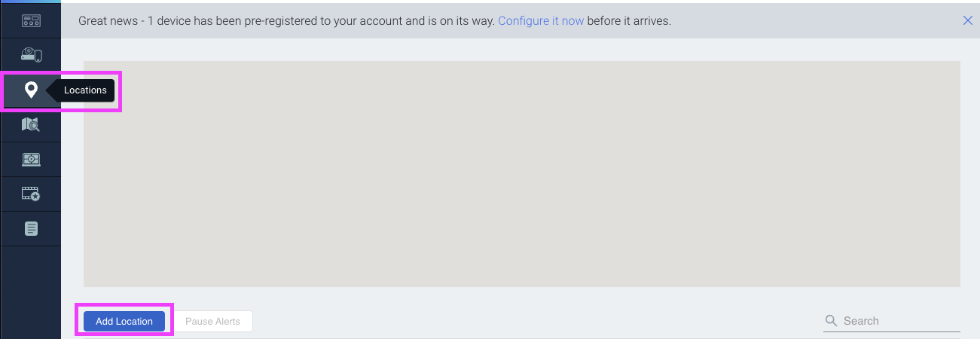Open the film strip star icon
The width and height of the screenshot is (980, 339).
coord(31,194)
